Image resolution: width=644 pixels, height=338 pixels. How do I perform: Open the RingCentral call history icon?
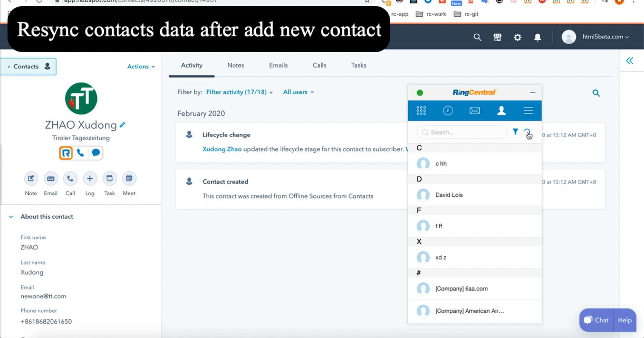click(x=447, y=111)
